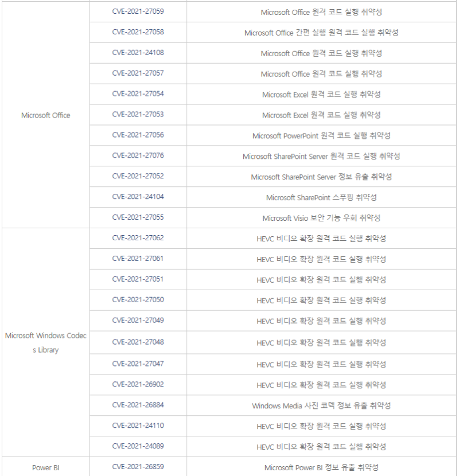Select the CVE-2021-26884 cell

[138, 405]
